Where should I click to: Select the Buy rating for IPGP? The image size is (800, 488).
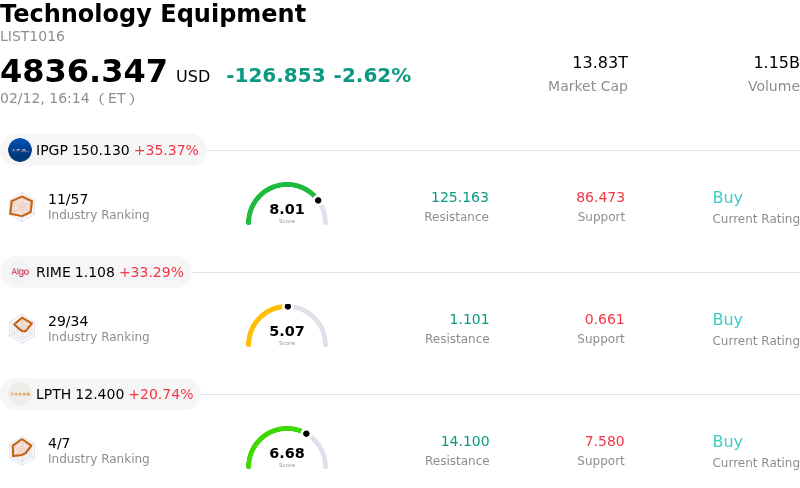727,198
